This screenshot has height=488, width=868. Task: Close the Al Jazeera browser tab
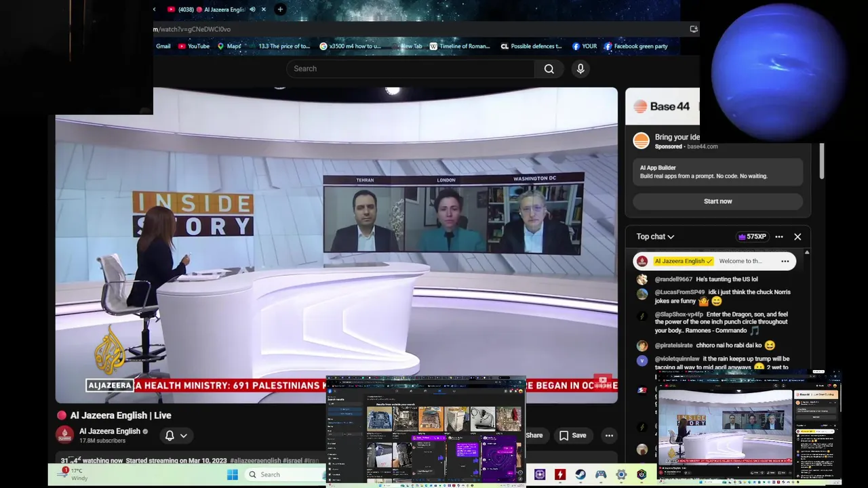tap(264, 9)
